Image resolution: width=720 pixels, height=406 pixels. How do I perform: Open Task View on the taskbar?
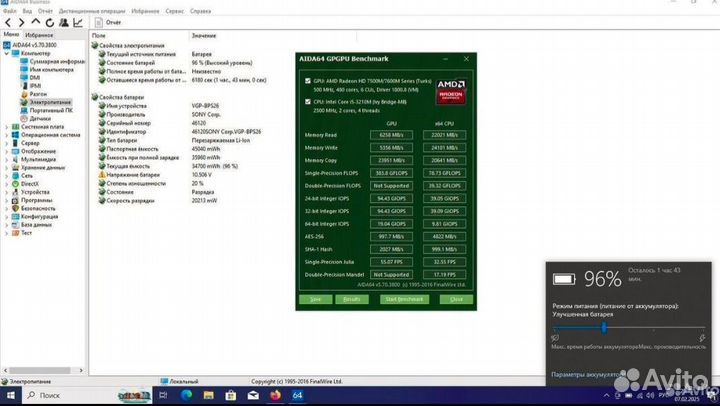(x=163, y=395)
